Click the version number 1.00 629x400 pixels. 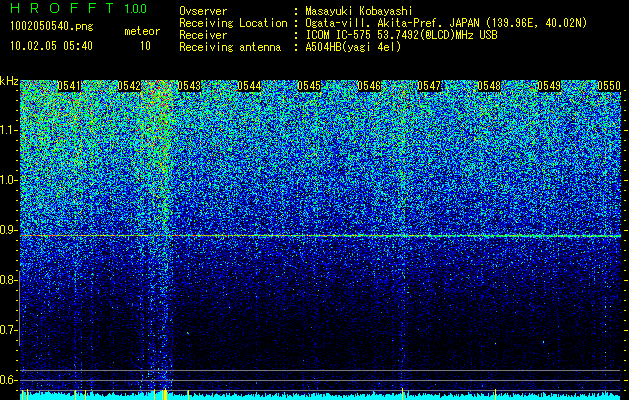(136, 8)
